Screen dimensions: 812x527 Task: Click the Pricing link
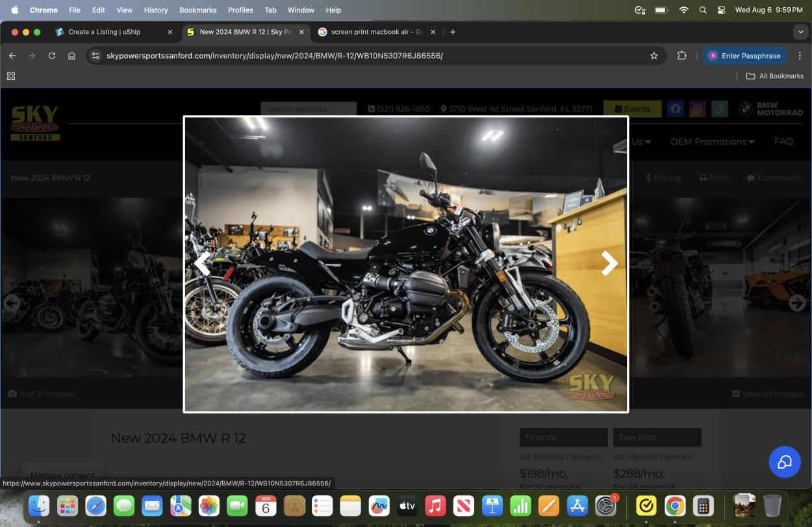663,178
